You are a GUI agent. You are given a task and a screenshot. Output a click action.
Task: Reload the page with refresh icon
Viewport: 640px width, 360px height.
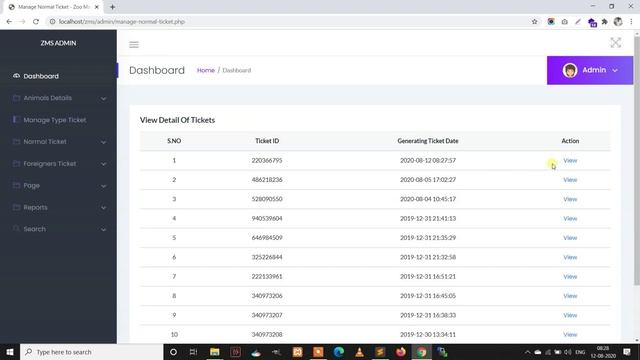(36, 22)
